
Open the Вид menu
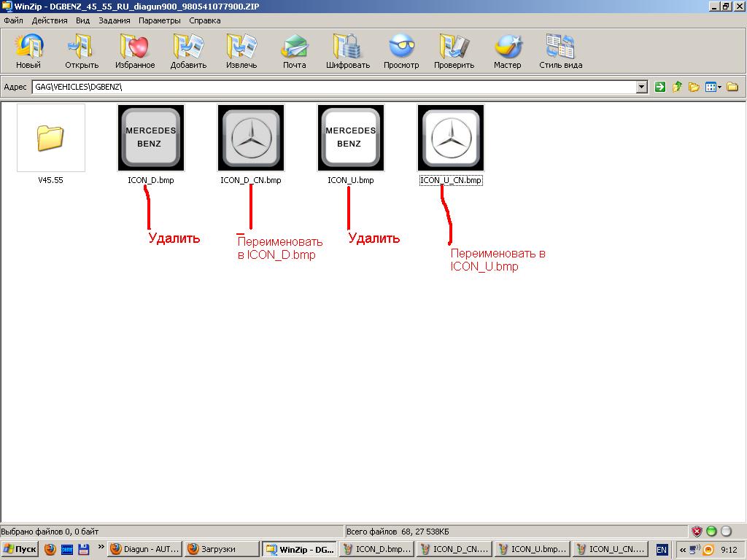click(83, 20)
